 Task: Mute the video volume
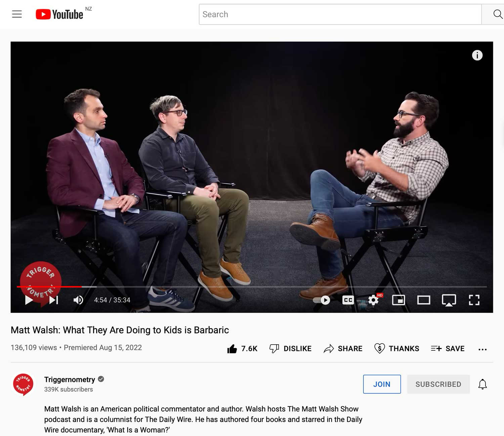click(78, 300)
